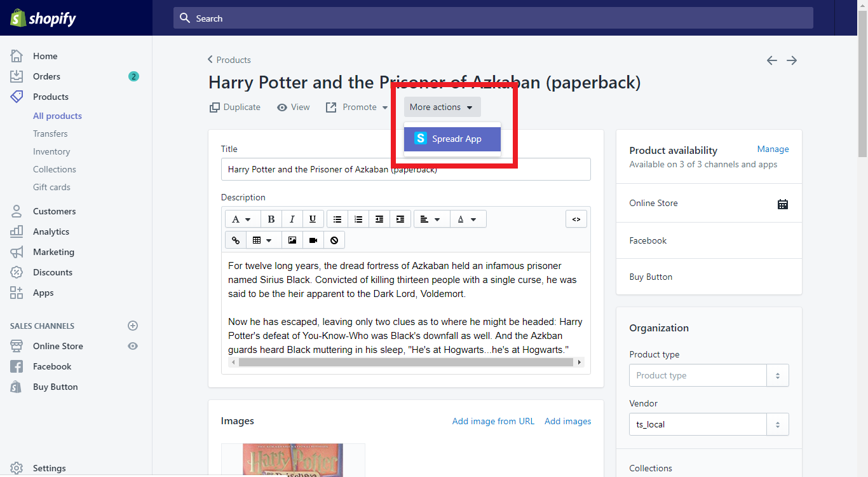Go to previous product arrow
Screen dimensions: 868x477
tap(772, 60)
